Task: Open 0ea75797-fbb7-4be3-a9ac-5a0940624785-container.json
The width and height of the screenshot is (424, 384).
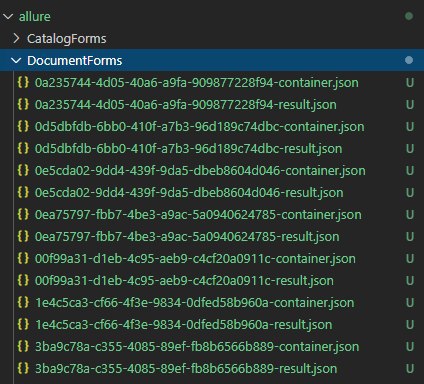Action: tap(198, 215)
